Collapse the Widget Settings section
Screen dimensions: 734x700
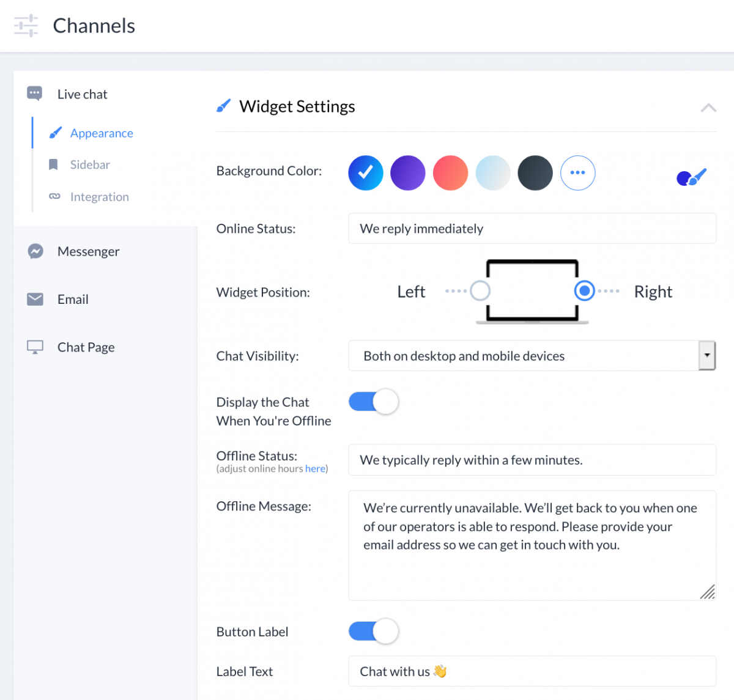click(x=708, y=108)
